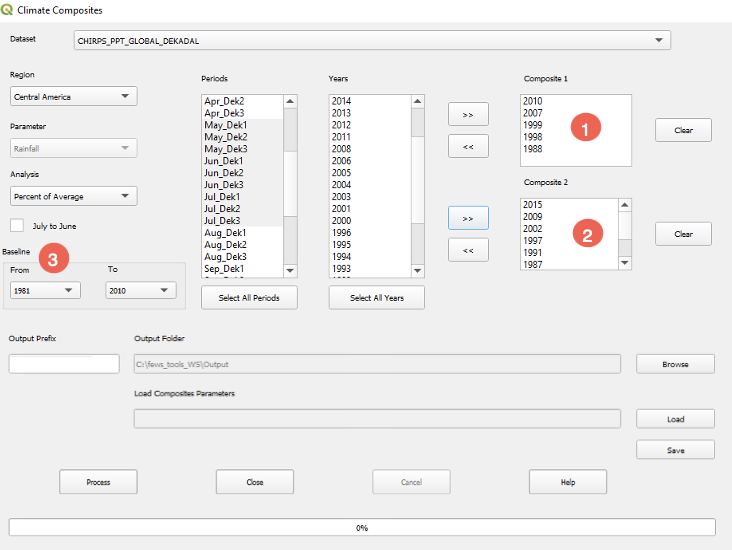Select Jun_Dek2 in the Periods list
The width and height of the screenshot is (732, 550).
click(225, 173)
